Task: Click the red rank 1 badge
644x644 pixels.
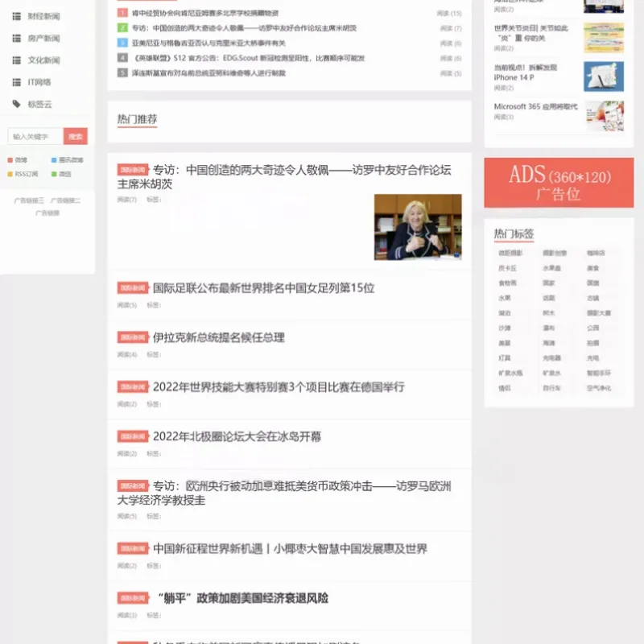Action: (x=122, y=13)
